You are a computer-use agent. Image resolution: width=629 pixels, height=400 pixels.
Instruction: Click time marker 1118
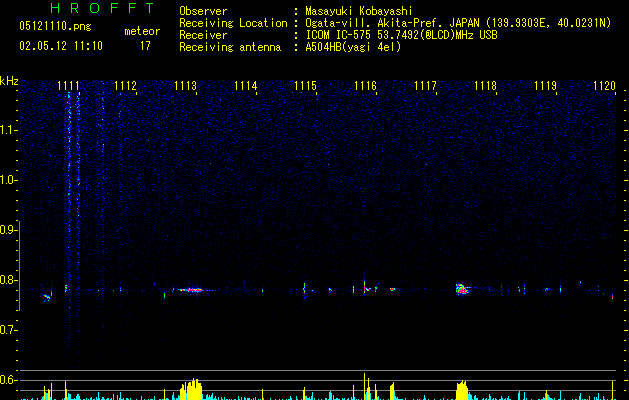pyautogui.click(x=485, y=86)
